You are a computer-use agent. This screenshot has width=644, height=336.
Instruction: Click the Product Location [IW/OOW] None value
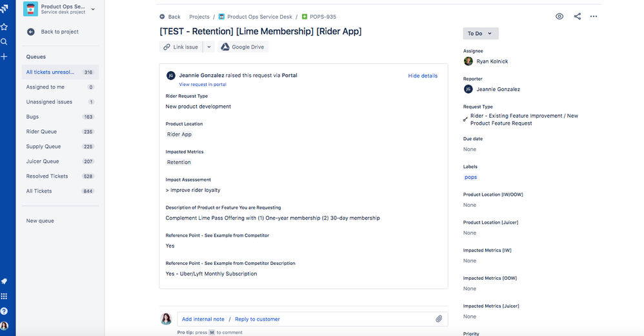click(x=469, y=205)
